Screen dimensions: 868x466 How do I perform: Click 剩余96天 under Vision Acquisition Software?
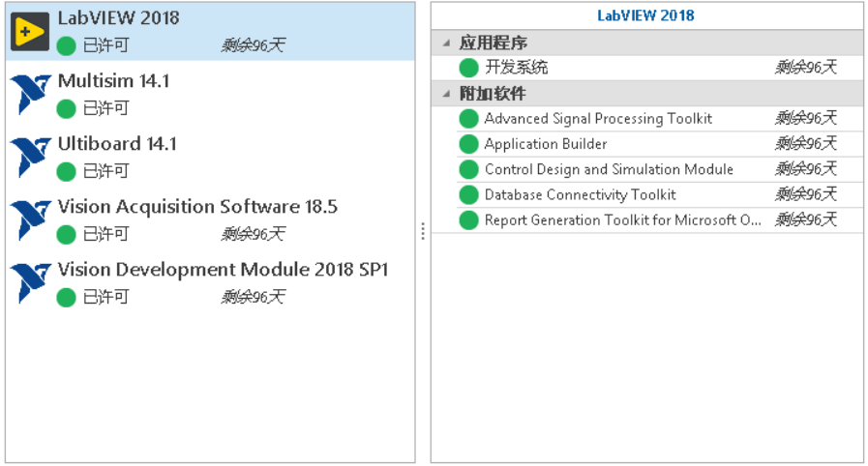pos(254,234)
